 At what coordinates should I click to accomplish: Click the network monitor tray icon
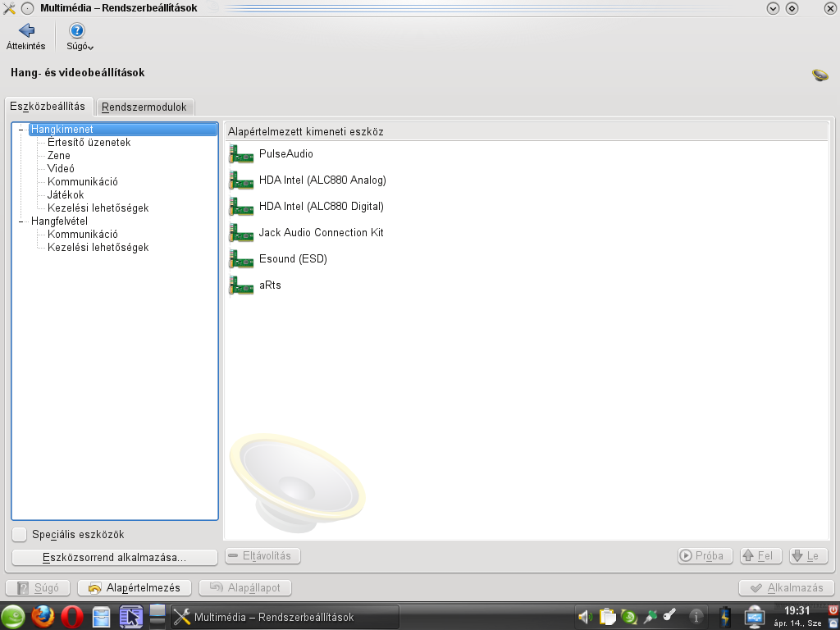coord(754,617)
